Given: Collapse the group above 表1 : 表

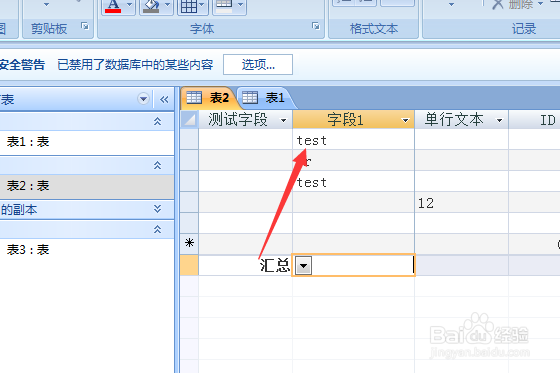Looking at the screenshot, I should [158, 121].
